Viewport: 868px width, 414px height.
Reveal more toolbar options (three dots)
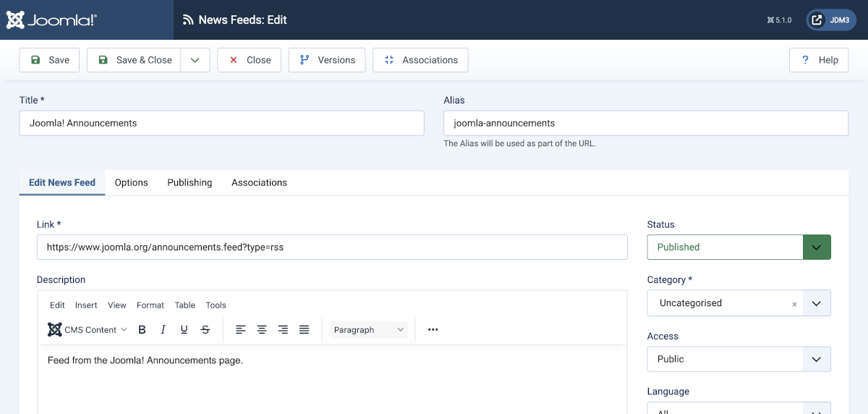(x=433, y=329)
